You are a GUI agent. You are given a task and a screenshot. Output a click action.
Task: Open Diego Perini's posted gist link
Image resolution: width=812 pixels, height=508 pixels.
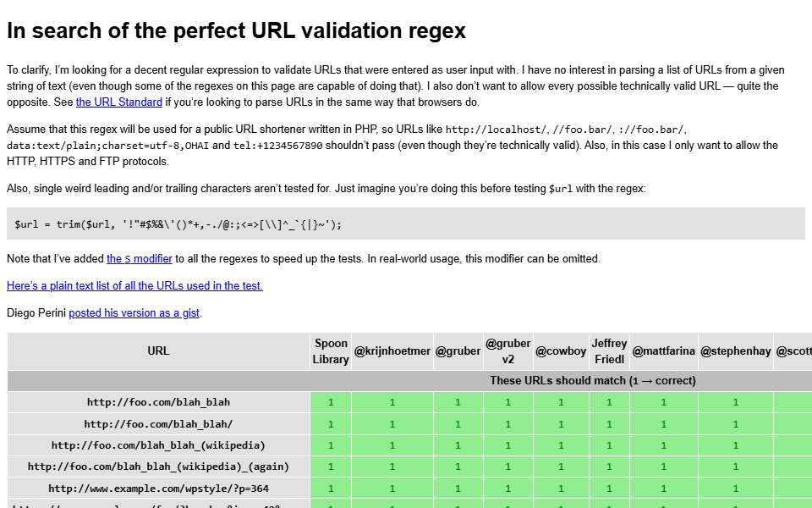coord(134,313)
